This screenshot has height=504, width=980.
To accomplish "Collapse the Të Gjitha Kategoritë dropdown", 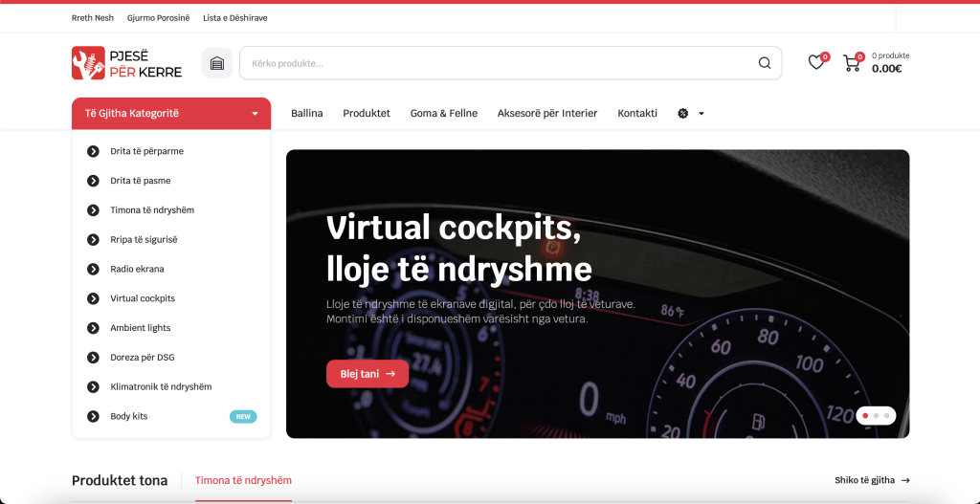I will pos(171,114).
